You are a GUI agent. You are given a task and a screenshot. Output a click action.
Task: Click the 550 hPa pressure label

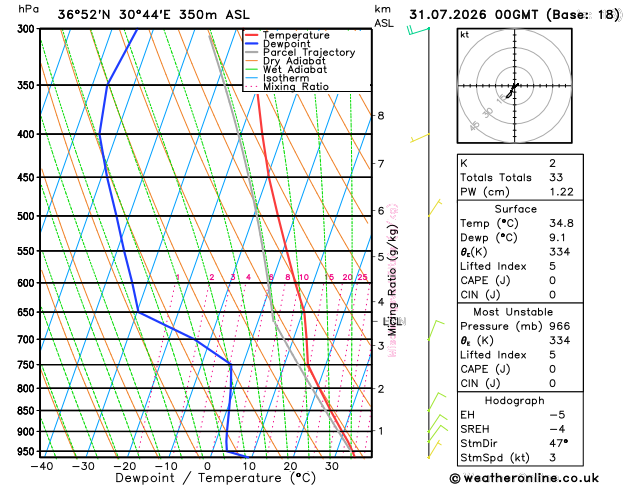click(28, 251)
